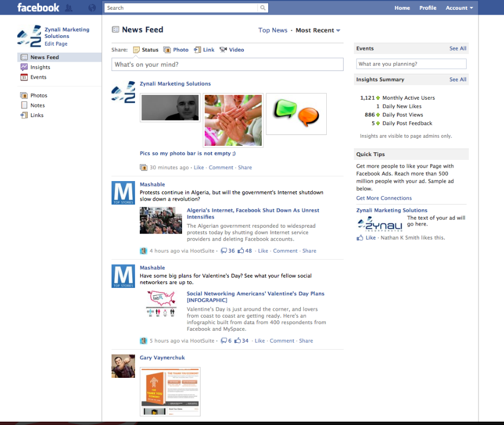Click the Facebook logo in header
Viewport: 504px width, 425px height.
pos(38,8)
